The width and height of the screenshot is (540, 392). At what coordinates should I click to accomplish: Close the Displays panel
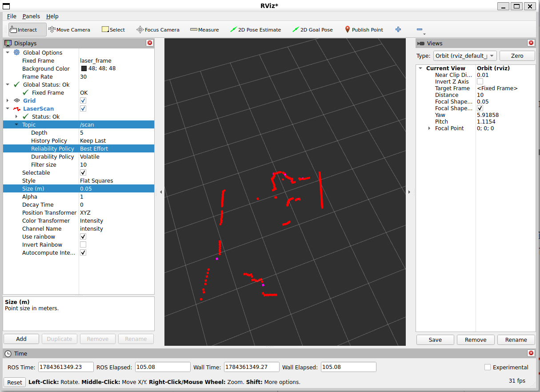tap(150, 43)
